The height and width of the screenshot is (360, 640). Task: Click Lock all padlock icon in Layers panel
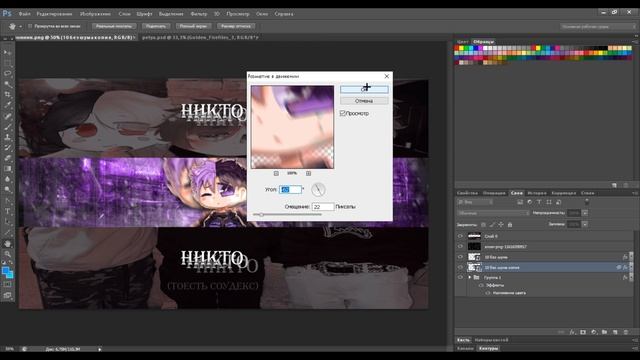coord(510,224)
